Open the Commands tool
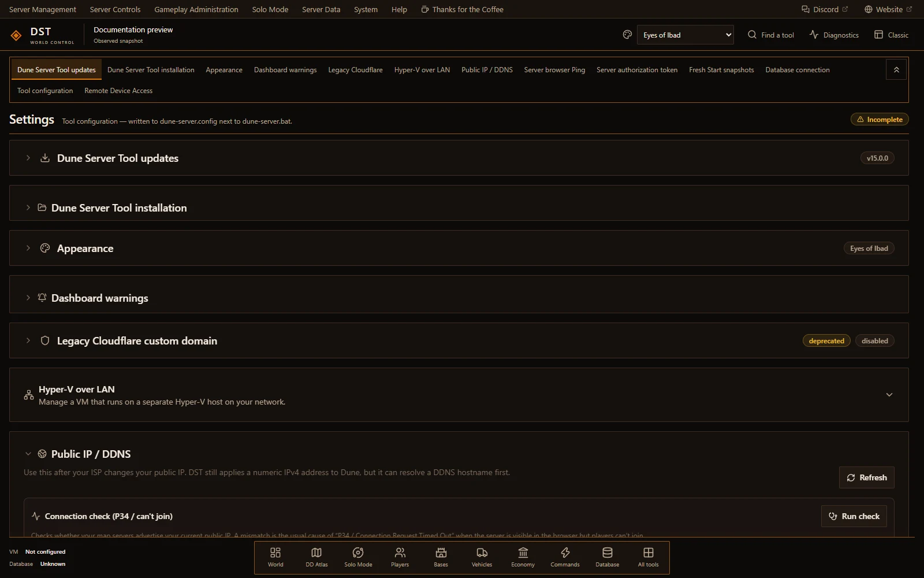The image size is (924, 578). 565,557
